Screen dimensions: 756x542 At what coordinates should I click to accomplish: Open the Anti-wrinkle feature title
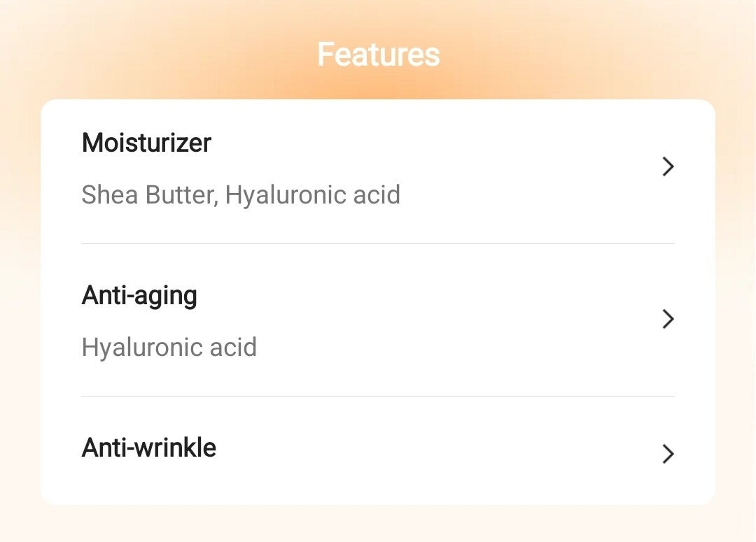pyautogui.click(x=149, y=448)
